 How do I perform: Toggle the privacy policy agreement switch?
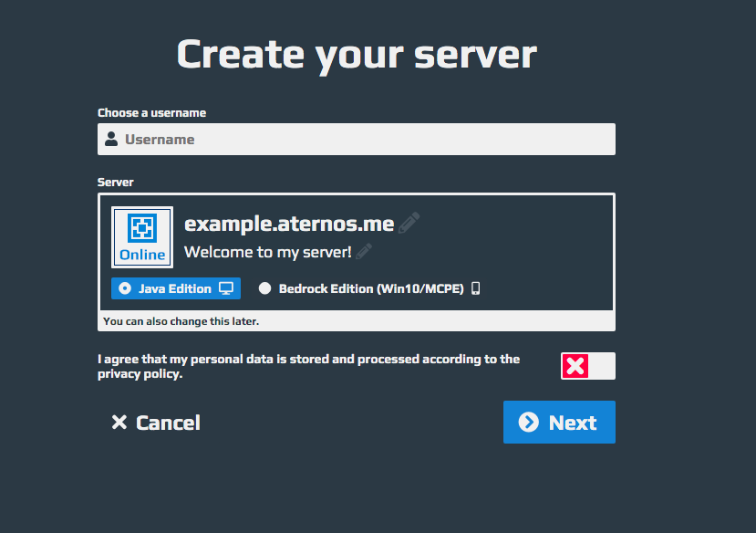[x=587, y=366]
